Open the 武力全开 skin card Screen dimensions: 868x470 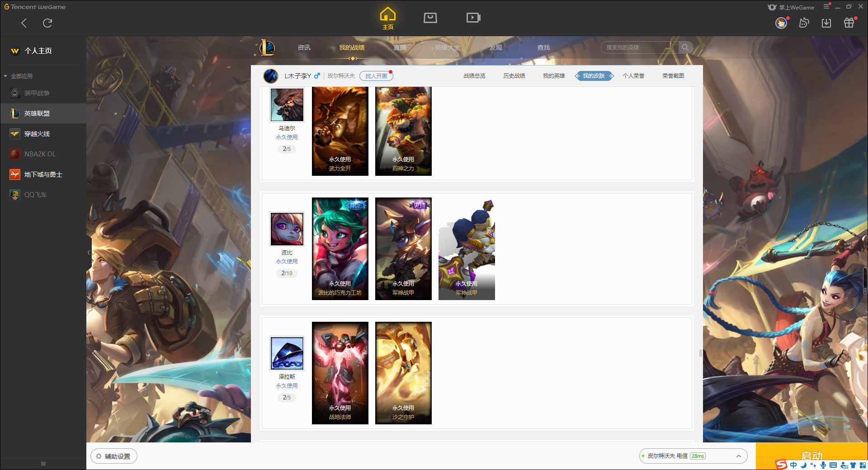pos(340,131)
